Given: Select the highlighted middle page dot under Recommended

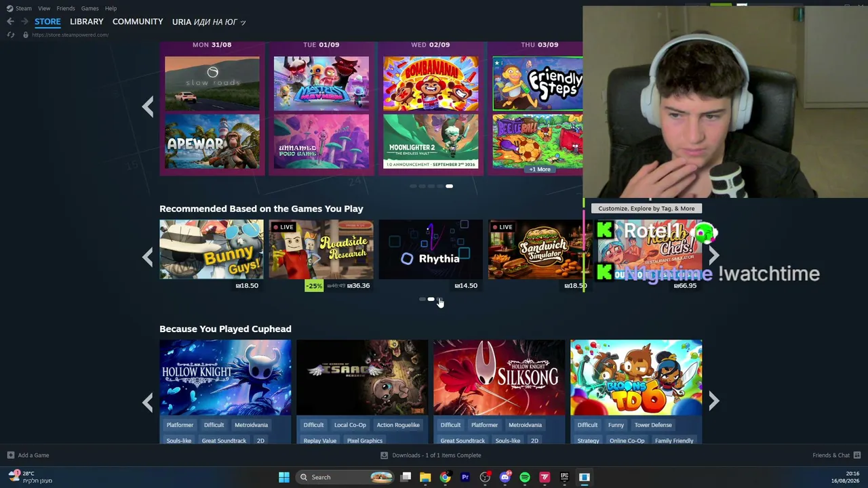Looking at the screenshot, I should (x=431, y=299).
